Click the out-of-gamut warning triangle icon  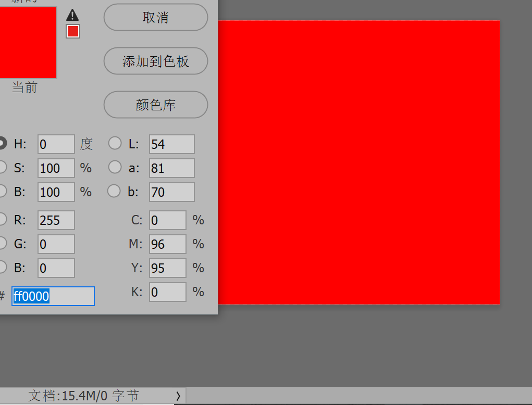coord(72,15)
